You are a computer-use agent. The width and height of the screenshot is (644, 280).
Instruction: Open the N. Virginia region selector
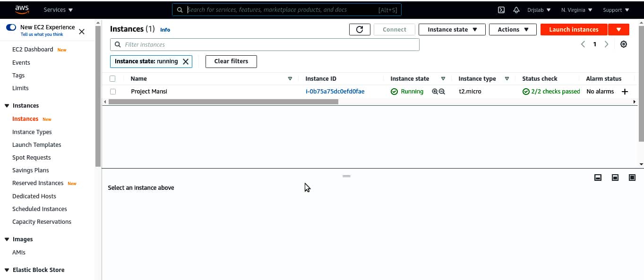click(x=576, y=10)
